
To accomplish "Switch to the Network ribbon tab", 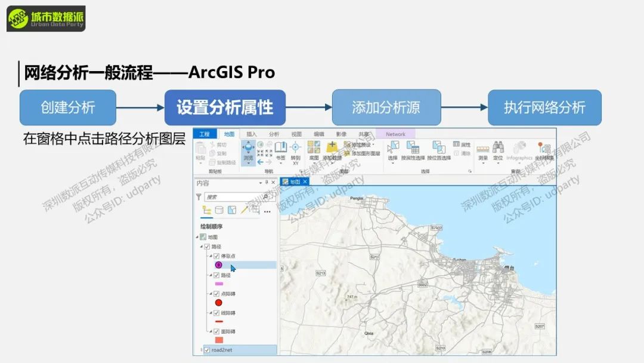I will point(395,134).
